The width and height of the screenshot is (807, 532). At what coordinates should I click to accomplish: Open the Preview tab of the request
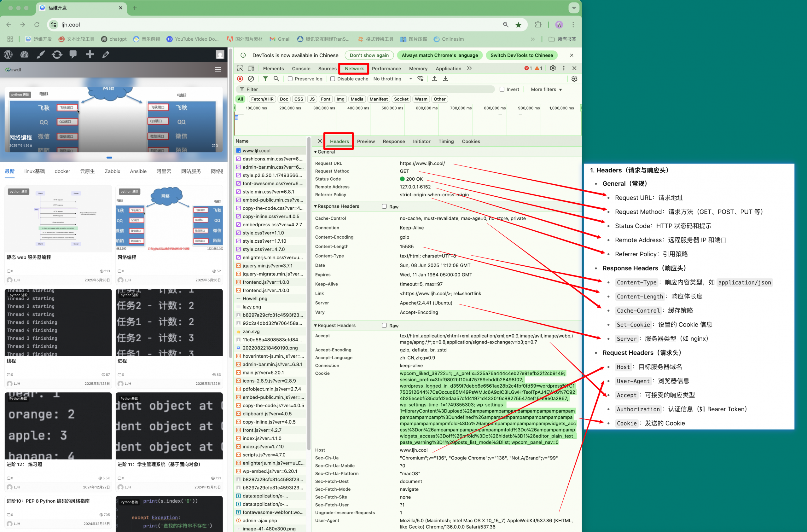click(366, 142)
